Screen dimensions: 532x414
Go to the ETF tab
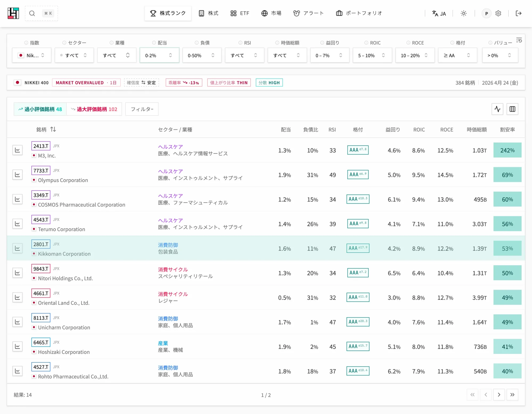240,13
